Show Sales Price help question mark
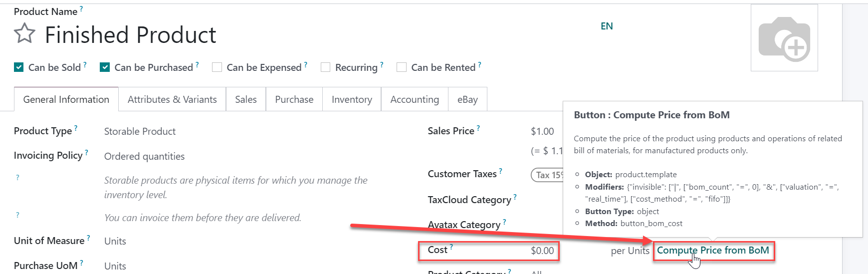Screen dimensions: 868x274 (x=478, y=128)
